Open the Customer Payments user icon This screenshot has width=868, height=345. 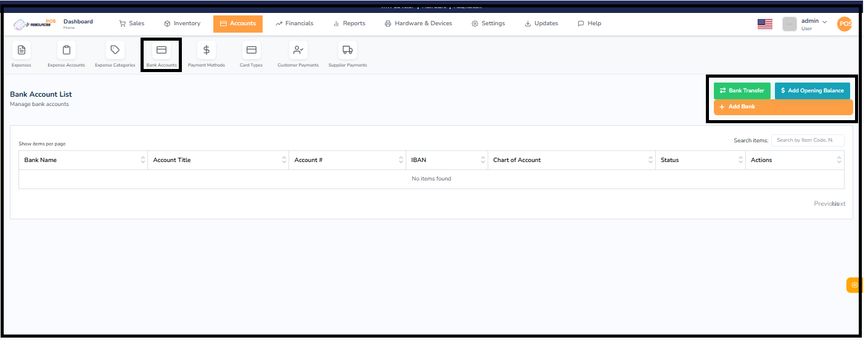point(298,50)
